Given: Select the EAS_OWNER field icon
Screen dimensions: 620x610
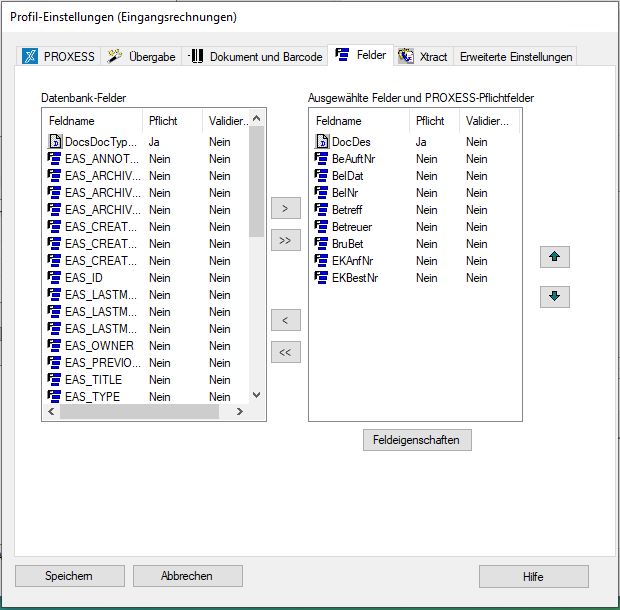Looking at the screenshot, I should click(x=55, y=346).
